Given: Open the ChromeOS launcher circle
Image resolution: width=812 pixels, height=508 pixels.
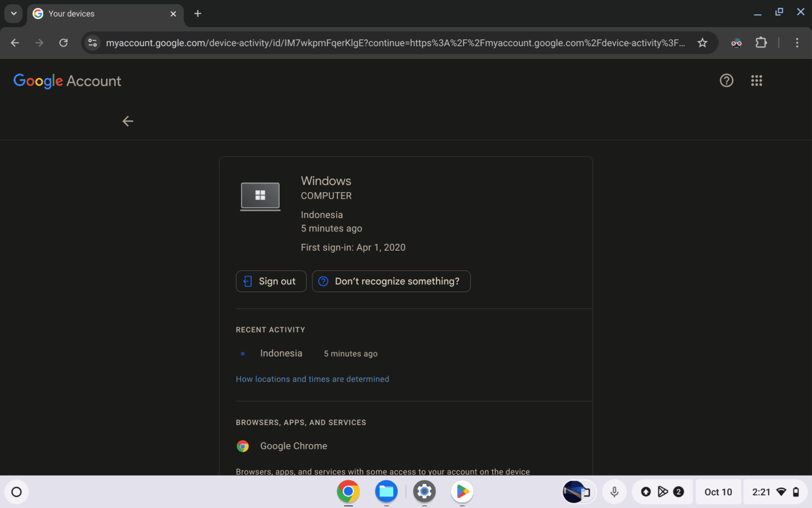Looking at the screenshot, I should [16, 492].
